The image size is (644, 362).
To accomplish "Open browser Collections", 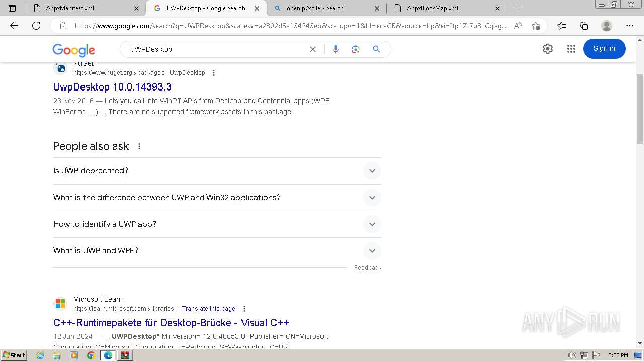I will [x=584, y=26].
